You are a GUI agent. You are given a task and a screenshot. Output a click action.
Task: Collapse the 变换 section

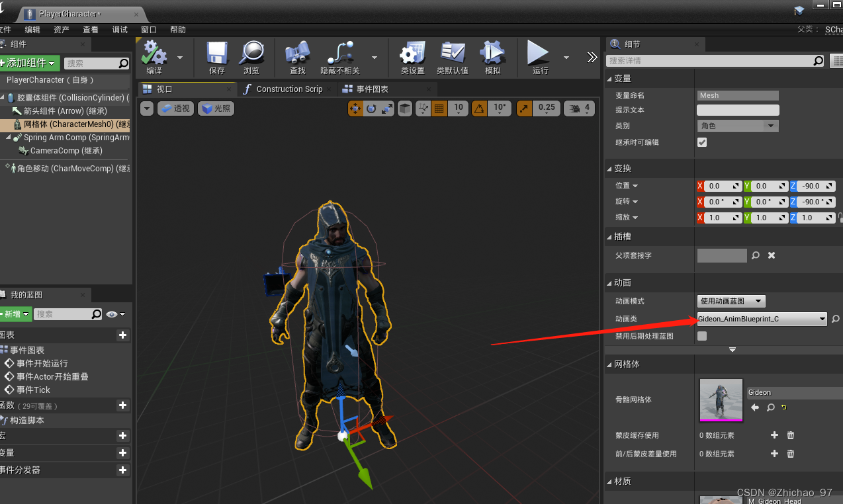click(609, 169)
